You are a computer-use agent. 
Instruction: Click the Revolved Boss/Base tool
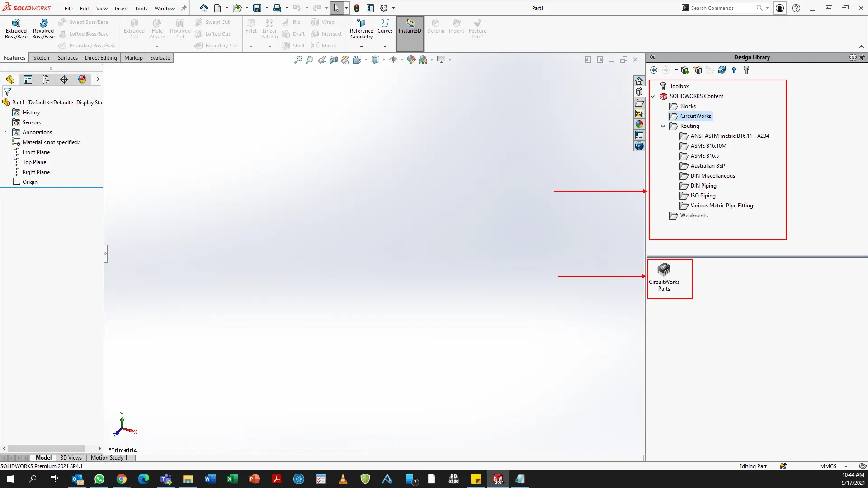click(43, 29)
